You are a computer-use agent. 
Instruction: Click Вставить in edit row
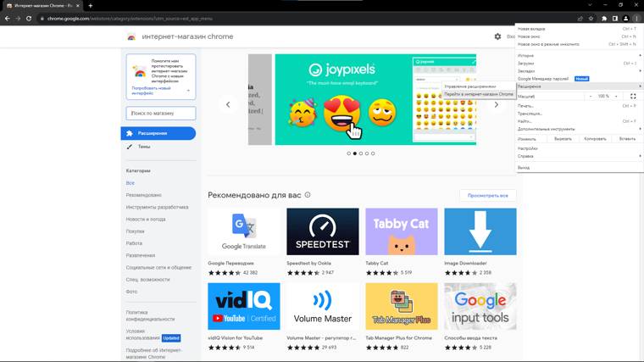tap(627, 139)
